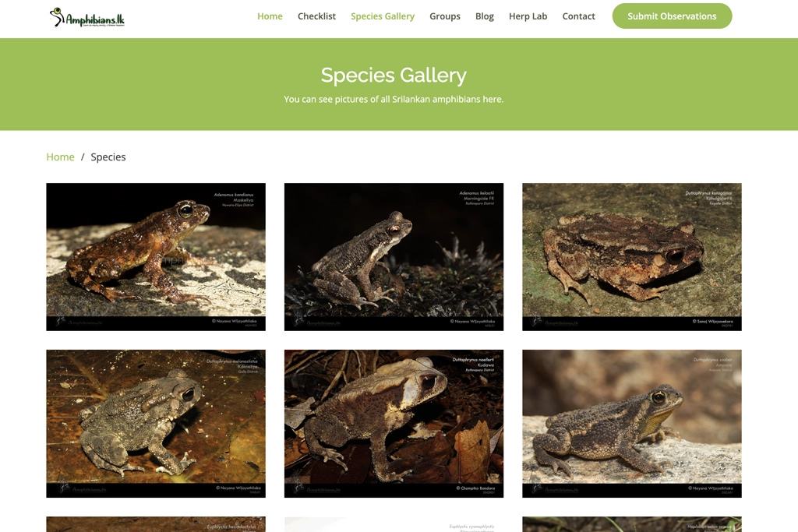Open the Adenomus kelaartii photo
798x532 pixels.
[x=394, y=256]
